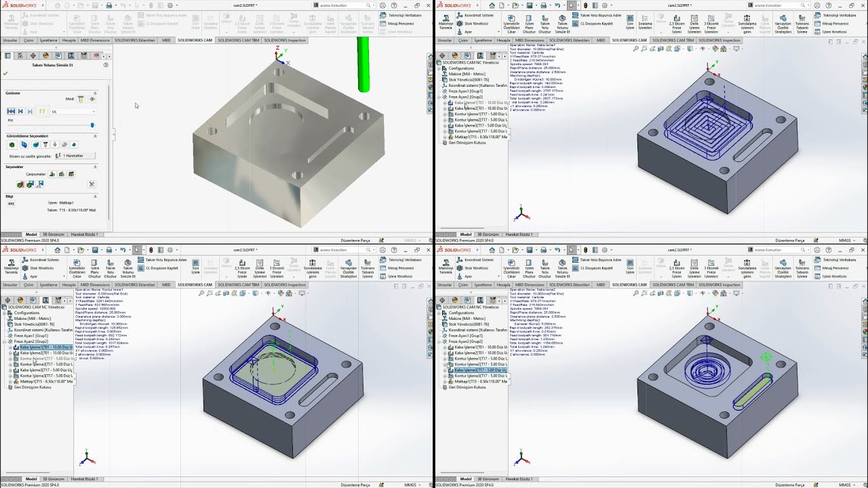The height and width of the screenshot is (488, 868).
Task: Click the compare part red-green icon in Seçenekler
Action: click(x=20, y=184)
